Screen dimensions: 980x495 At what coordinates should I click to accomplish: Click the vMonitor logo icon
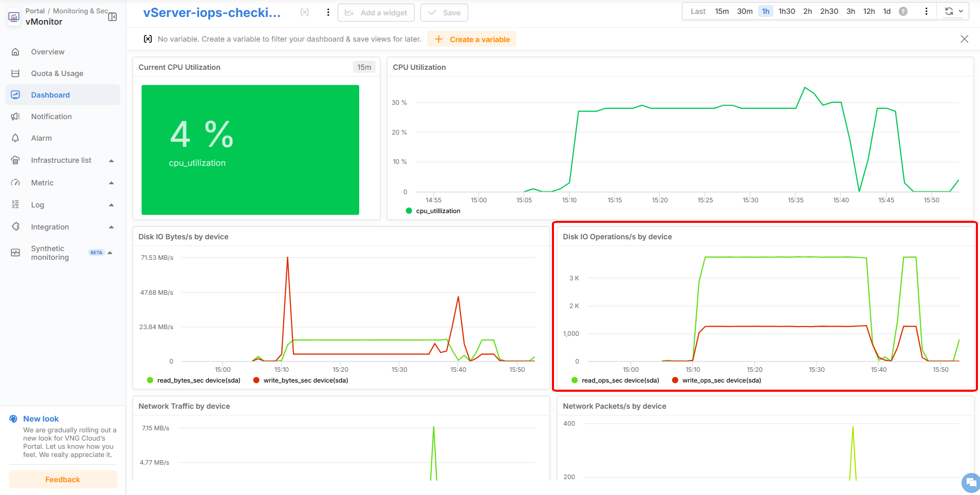[14, 17]
